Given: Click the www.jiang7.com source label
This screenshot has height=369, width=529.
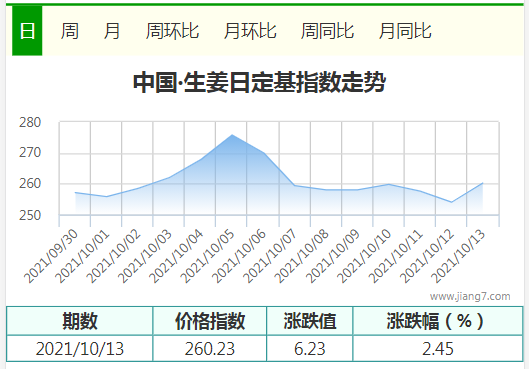Looking at the screenshot, I should point(470,296).
